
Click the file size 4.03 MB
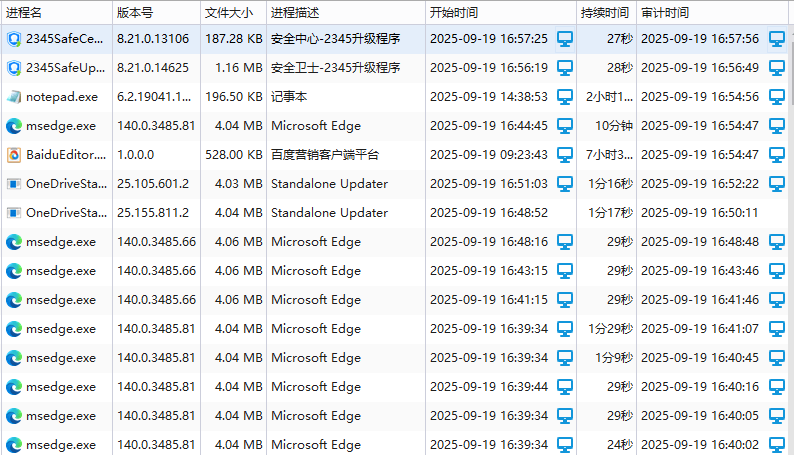(239, 184)
